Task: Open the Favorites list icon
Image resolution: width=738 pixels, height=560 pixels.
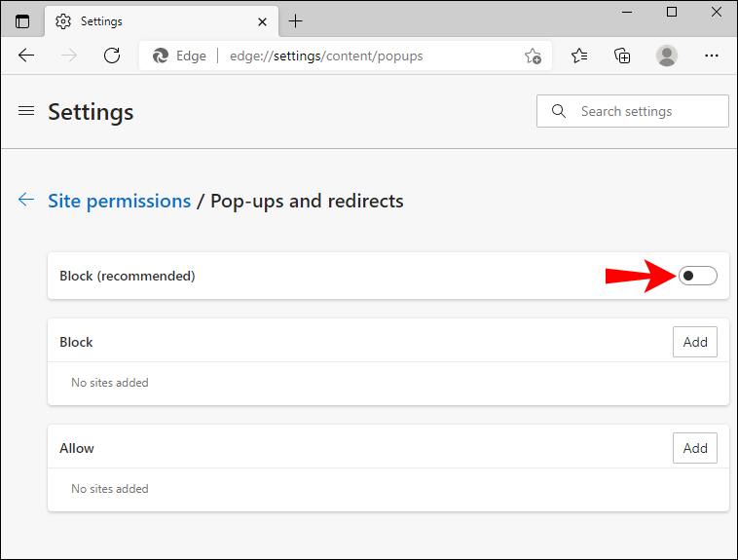Action: click(579, 56)
